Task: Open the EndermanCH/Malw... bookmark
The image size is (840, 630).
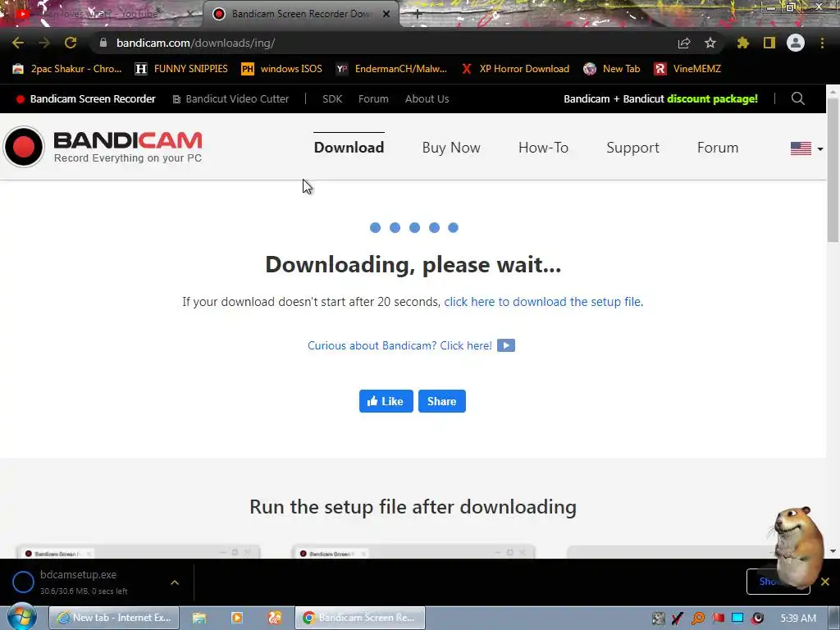Action: pyautogui.click(x=391, y=69)
